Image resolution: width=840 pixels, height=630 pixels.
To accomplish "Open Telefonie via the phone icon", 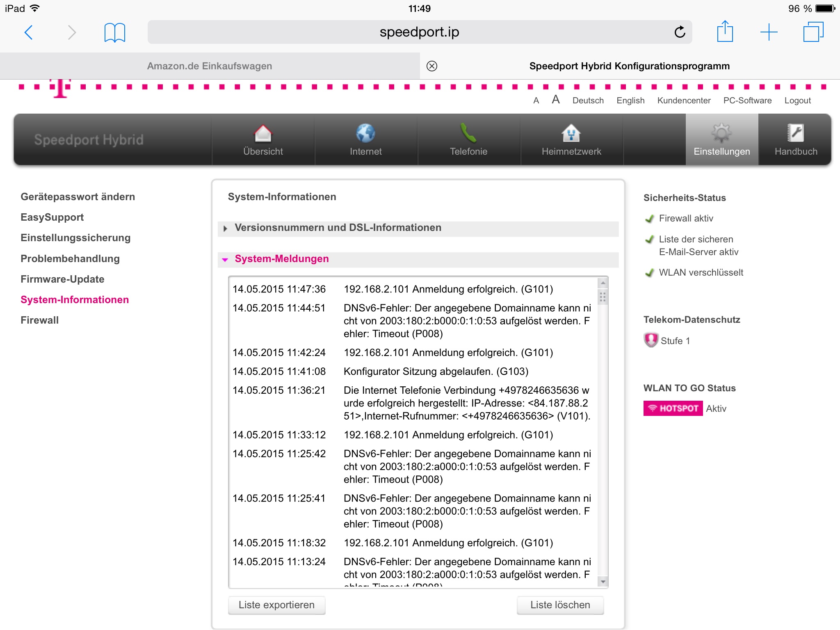I will point(468,133).
